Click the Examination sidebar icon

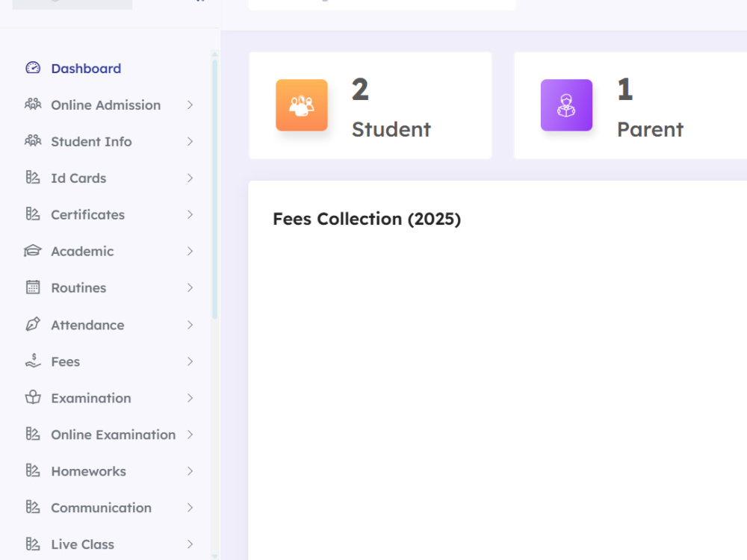(33, 398)
